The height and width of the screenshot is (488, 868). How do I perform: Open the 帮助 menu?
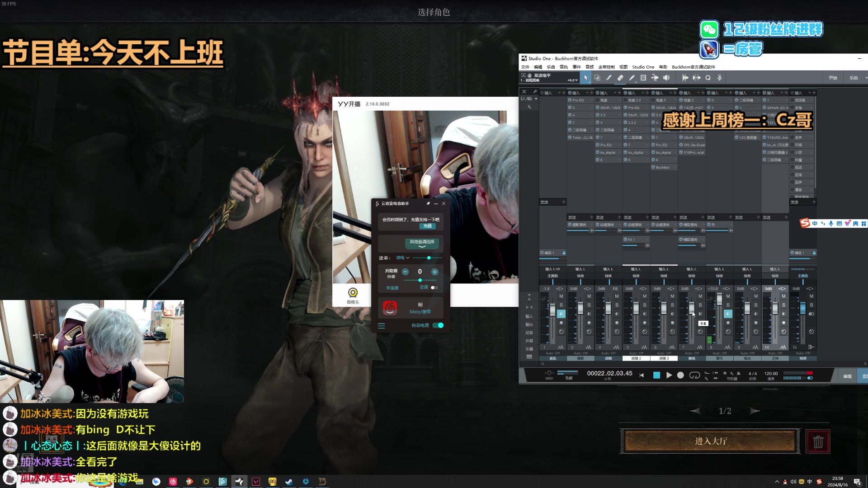663,67
